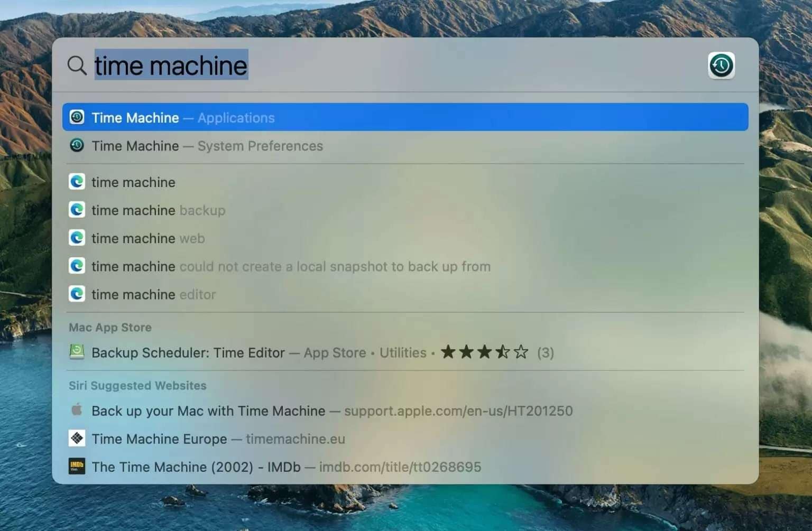Click the Edge icon beside 'time machine backup'
The image size is (812, 531).
[77, 210]
